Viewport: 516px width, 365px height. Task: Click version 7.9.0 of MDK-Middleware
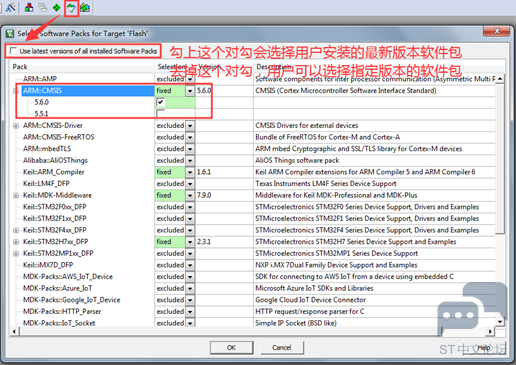coord(204,195)
